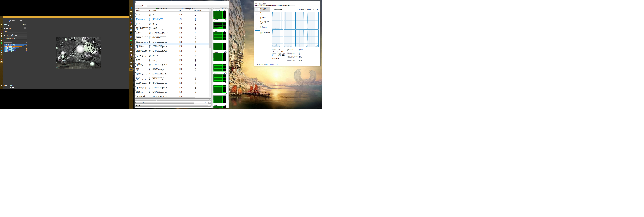Image resolution: width=644 pixels, height=217 pixels.
Task: Check the System process checkbox in Resource Monitor
Action: click(x=136, y=12)
